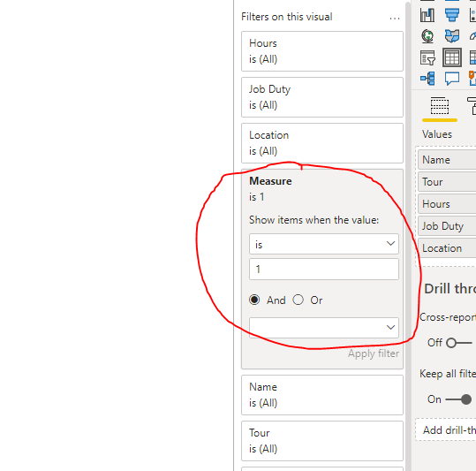Expand the Name filter card
476x471 pixels.
coord(322,395)
